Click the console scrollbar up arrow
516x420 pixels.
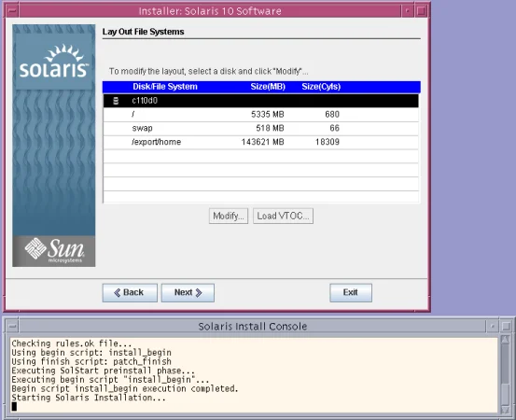point(505,340)
